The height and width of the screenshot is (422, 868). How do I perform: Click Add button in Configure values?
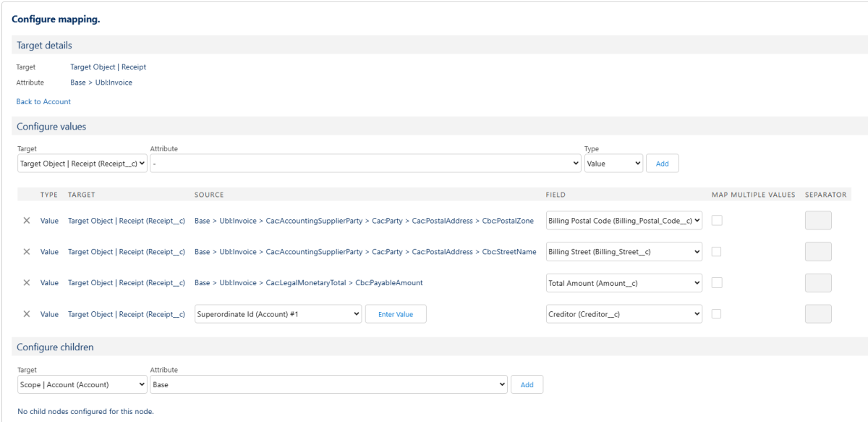pos(662,164)
